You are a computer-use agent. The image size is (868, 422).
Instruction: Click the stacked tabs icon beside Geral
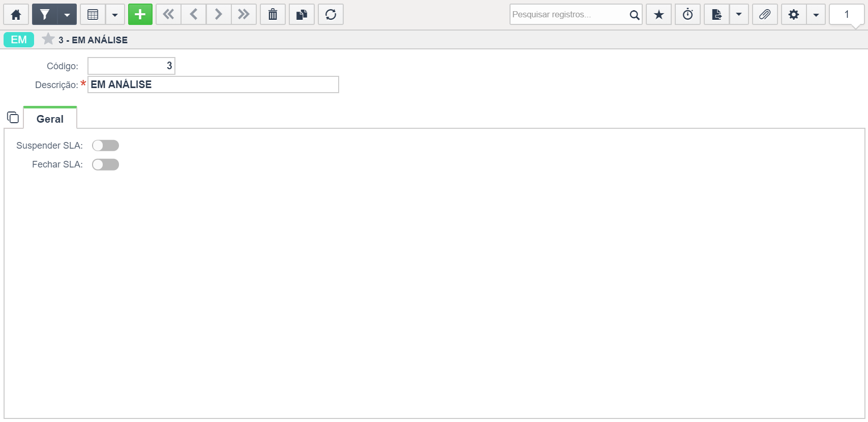pyautogui.click(x=13, y=118)
